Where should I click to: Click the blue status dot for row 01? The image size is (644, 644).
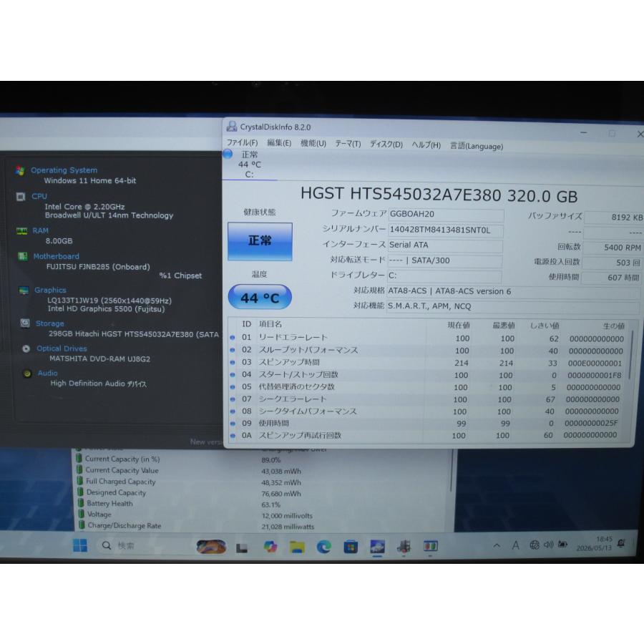(x=233, y=338)
